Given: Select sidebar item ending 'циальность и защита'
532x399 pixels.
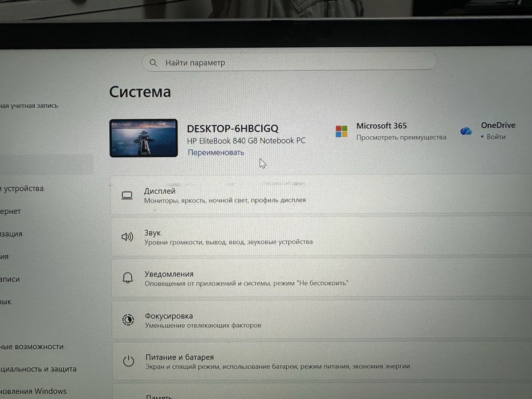Looking at the screenshot, I should click(38, 369).
